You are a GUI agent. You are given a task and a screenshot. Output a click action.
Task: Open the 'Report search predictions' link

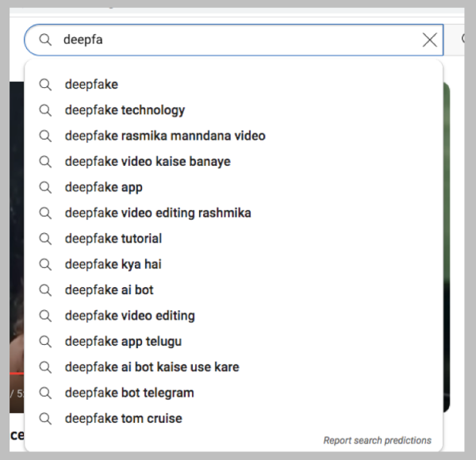pyautogui.click(x=377, y=440)
